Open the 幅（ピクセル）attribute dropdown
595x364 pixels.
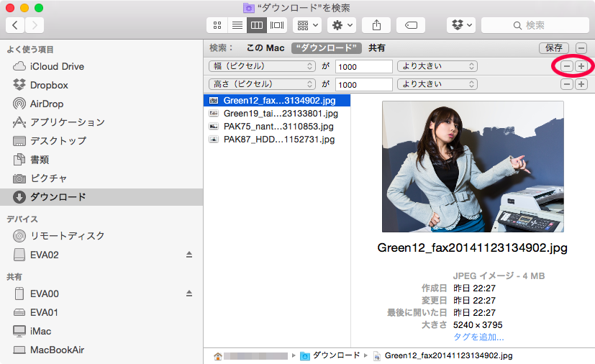coord(262,66)
